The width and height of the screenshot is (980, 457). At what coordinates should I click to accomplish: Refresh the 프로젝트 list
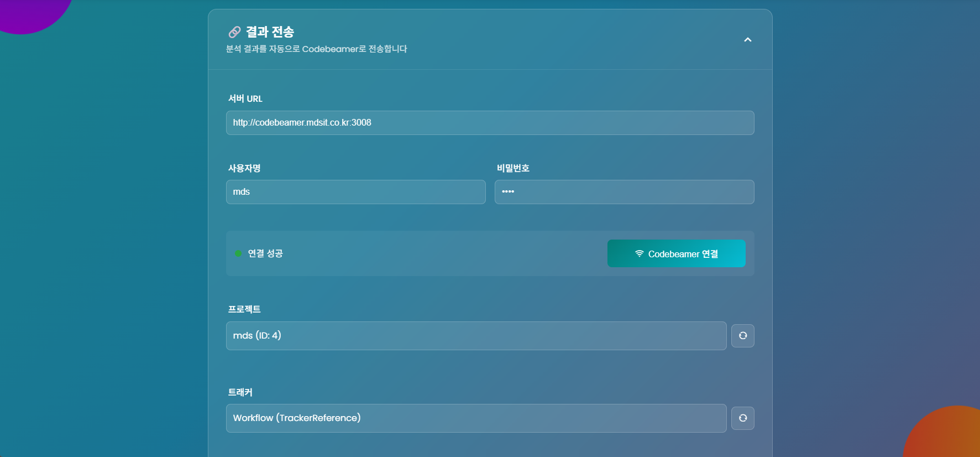tap(742, 336)
